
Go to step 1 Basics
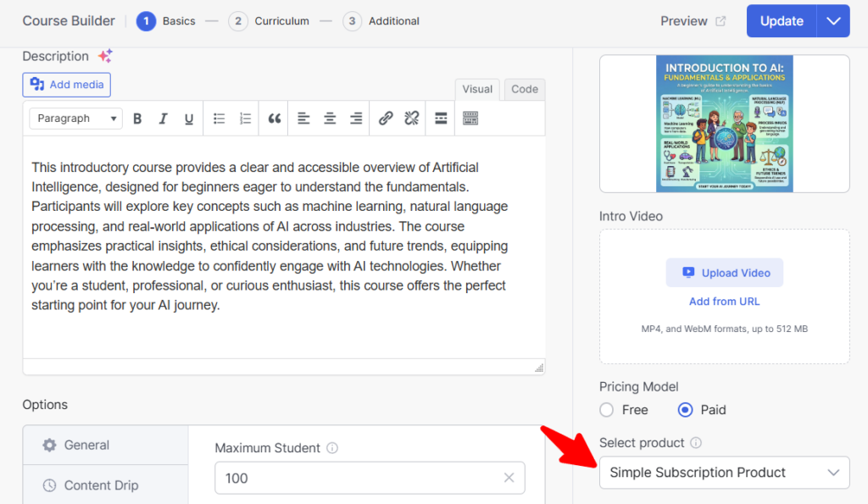[x=166, y=21]
